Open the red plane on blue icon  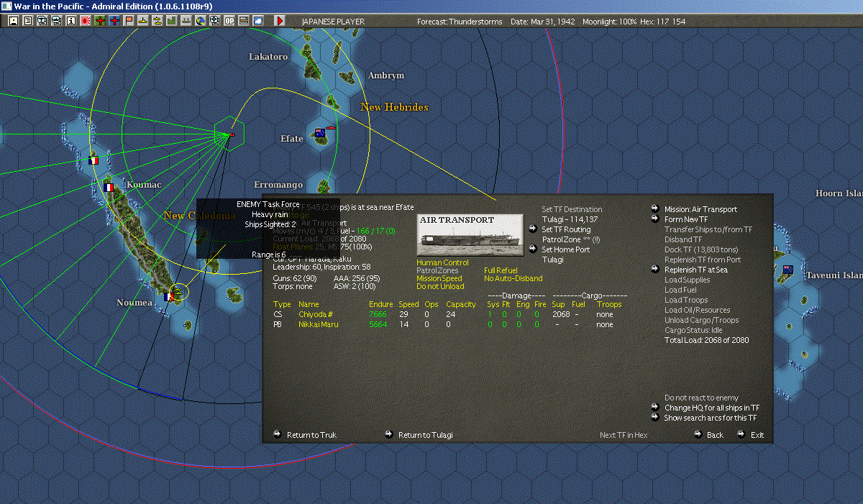[x=114, y=21]
